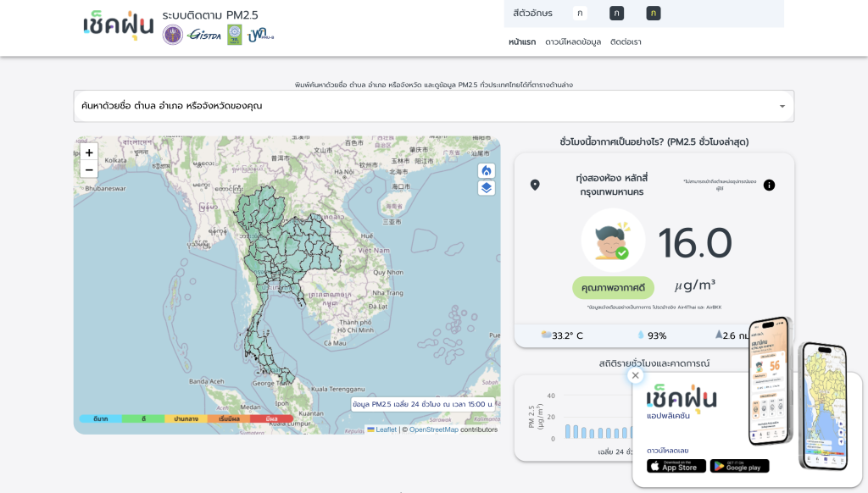Open the หน้าแรก menu item
This screenshot has height=493, width=868.
(522, 42)
